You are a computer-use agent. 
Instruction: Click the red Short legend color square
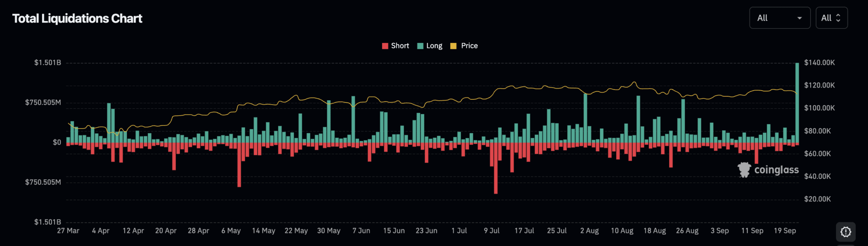click(385, 46)
